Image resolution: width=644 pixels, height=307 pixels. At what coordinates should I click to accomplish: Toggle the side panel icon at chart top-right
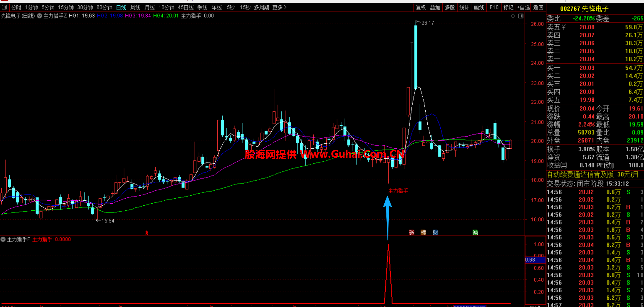pos(521,16)
